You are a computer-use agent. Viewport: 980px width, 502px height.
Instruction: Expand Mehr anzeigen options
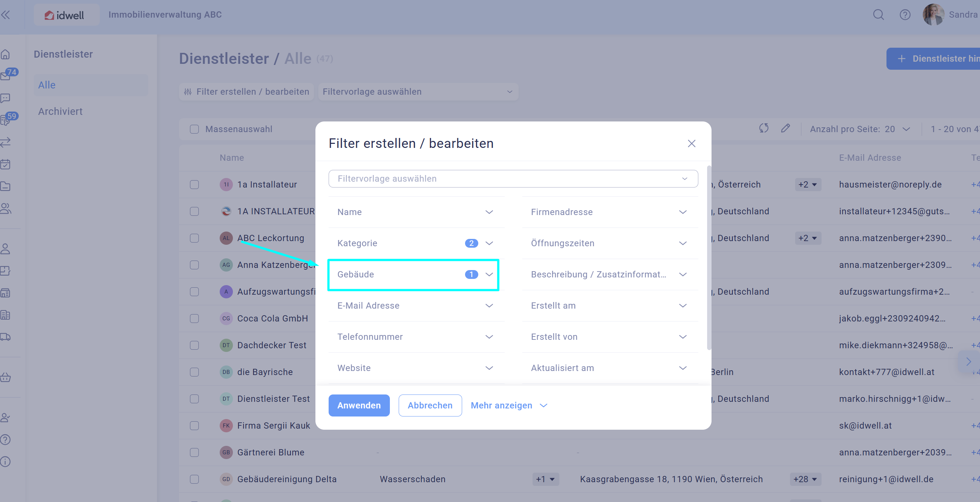509,405
